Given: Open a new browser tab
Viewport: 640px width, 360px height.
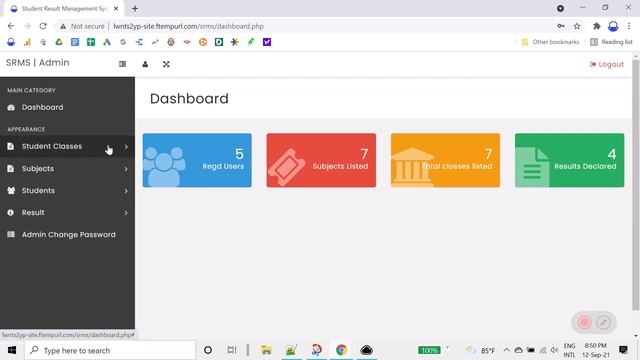Looking at the screenshot, I should [135, 8].
